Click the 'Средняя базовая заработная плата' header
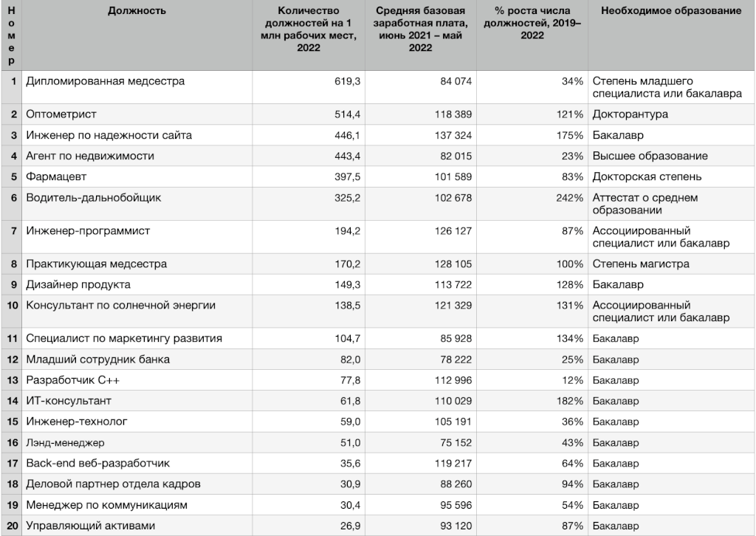The height and width of the screenshot is (536, 756). [x=420, y=29]
